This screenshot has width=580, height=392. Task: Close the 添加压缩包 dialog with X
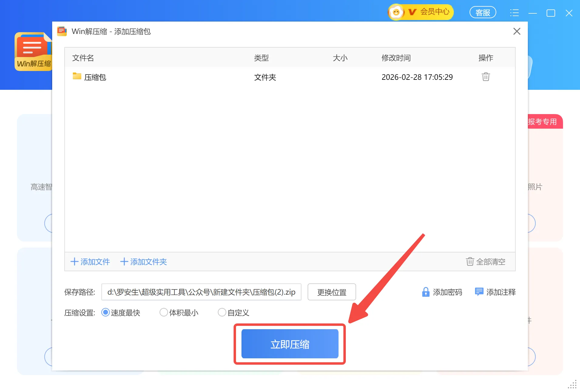517,31
